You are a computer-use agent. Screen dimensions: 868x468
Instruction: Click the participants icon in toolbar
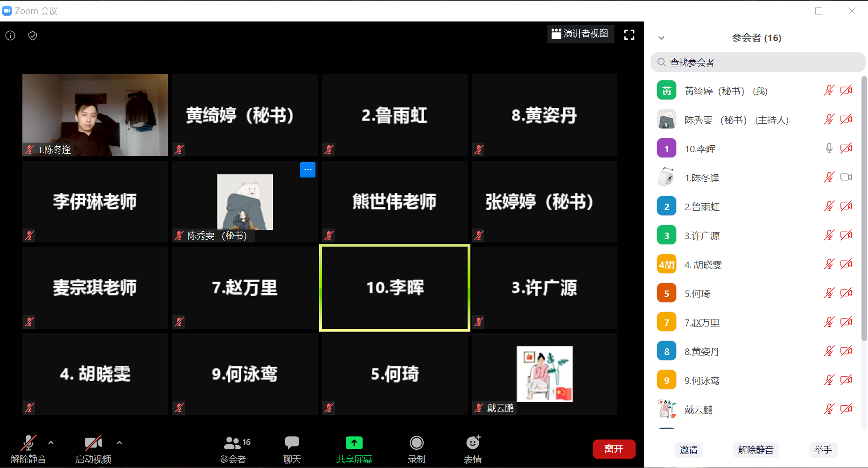point(232,449)
